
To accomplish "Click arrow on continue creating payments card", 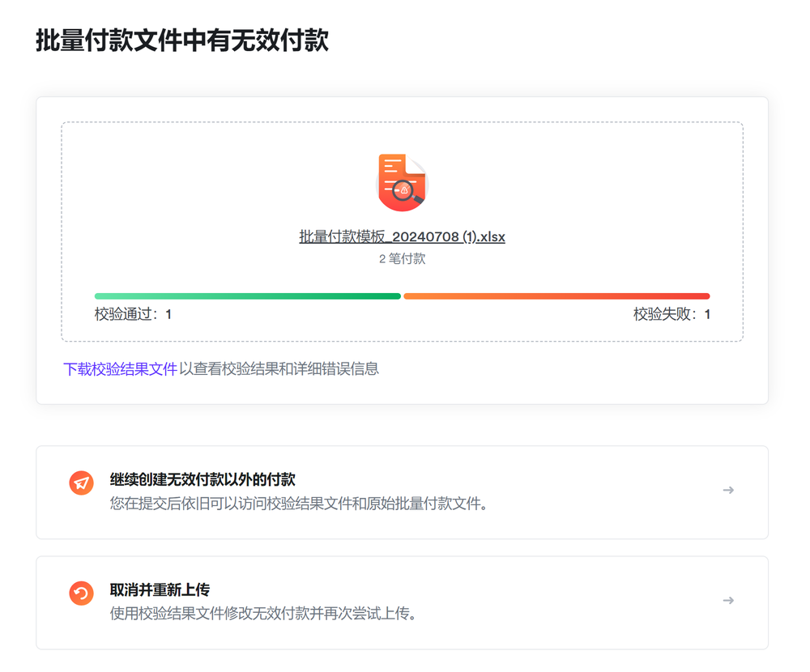I will 728,491.
